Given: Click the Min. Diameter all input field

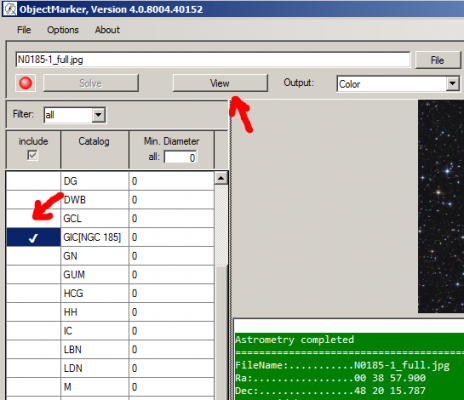Looking at the screenshot, I should pyautogui.click(x=180, y=157).
